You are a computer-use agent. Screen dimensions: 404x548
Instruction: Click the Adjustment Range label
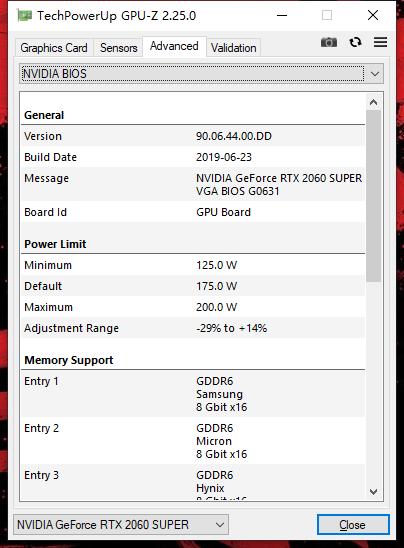pyautogui.click(x=71, y=328)
